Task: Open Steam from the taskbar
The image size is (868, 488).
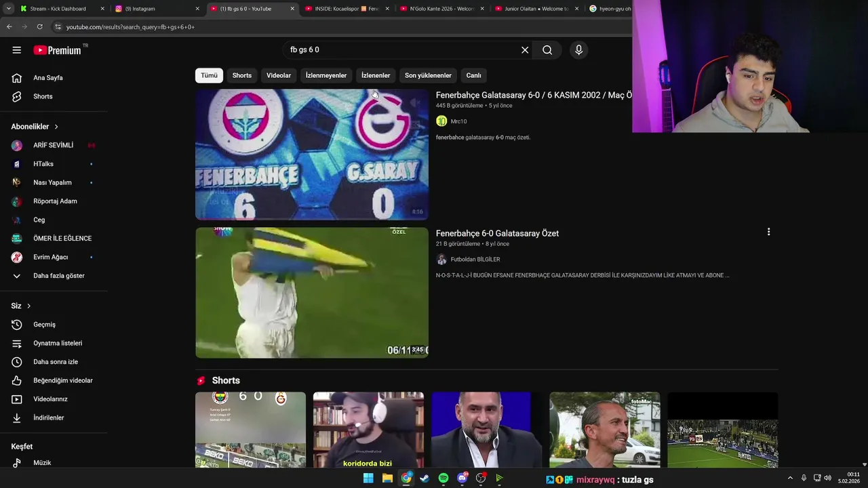Action: coord(425,479)
